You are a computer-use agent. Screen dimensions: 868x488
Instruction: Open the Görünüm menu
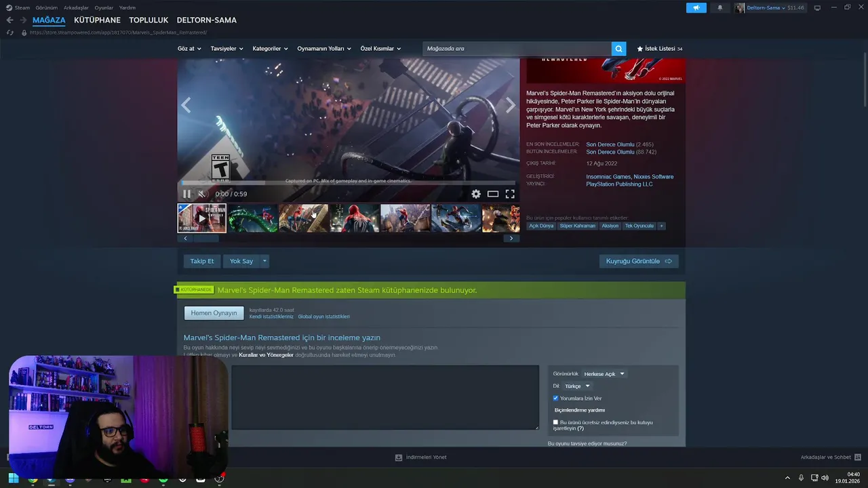tap(47, 7)
